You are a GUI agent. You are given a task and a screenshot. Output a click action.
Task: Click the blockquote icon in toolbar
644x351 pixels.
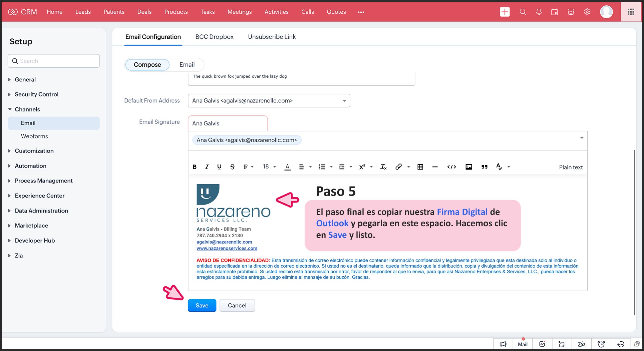(485, 167)
